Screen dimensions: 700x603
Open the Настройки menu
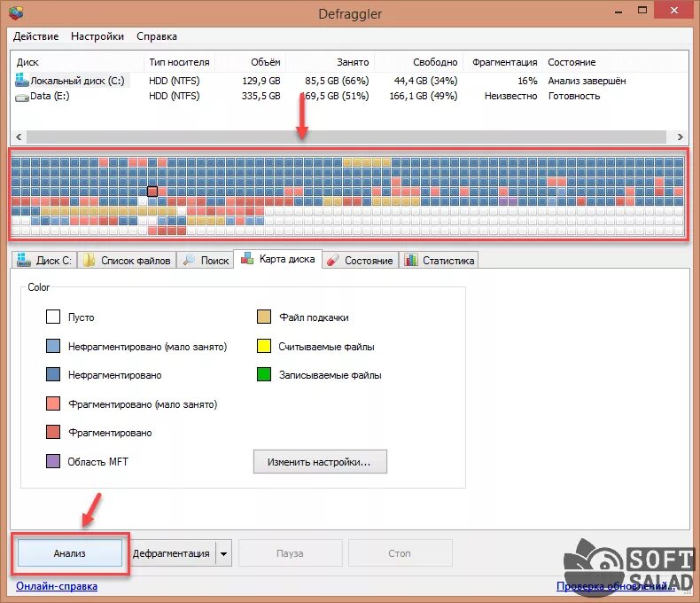97,36
